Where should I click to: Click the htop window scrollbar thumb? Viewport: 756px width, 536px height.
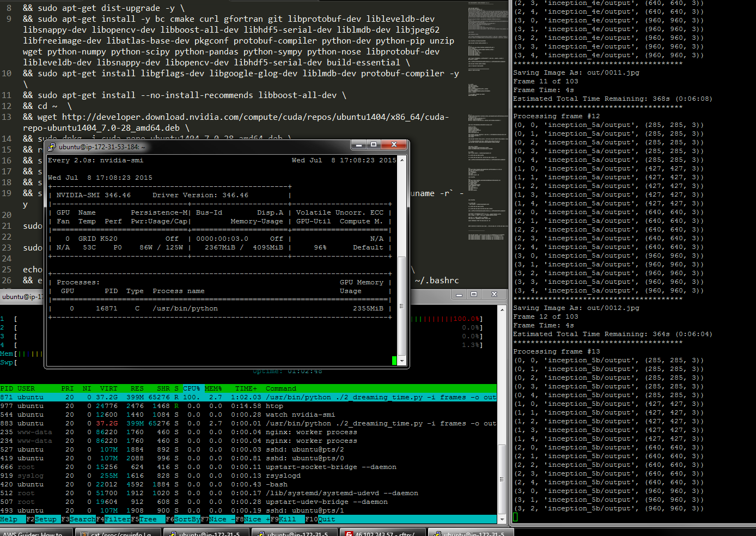point(502,479)
